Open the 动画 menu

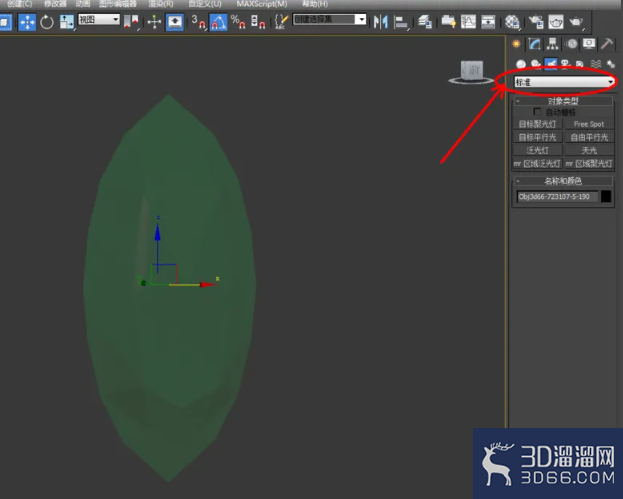pyautogui.click(x=83, y=4)
